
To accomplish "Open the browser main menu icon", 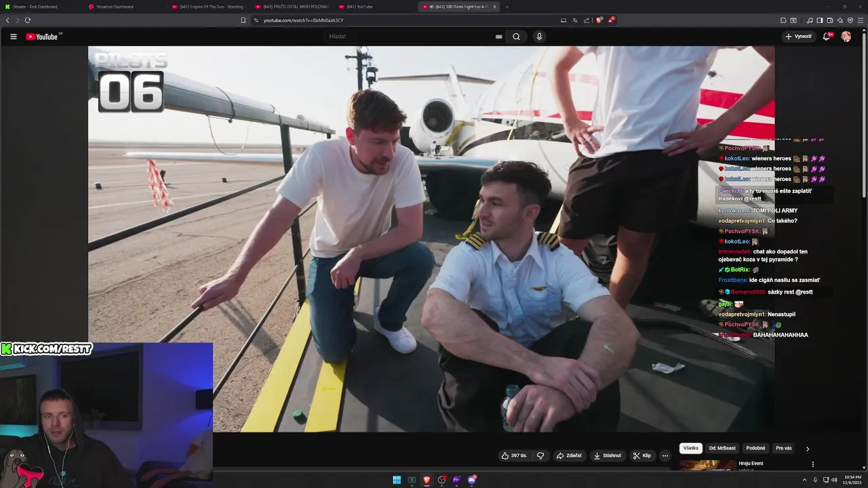I will tap(861, 20).
